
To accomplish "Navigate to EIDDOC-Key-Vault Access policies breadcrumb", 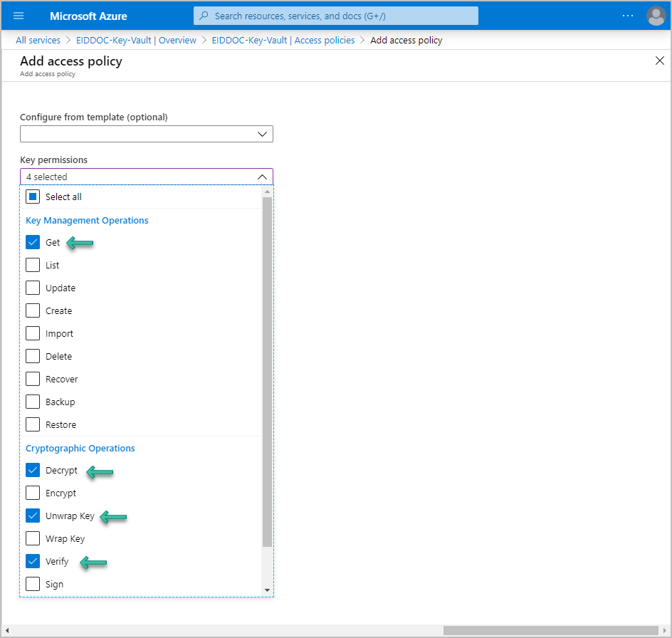I will click(x=283, y=41).
